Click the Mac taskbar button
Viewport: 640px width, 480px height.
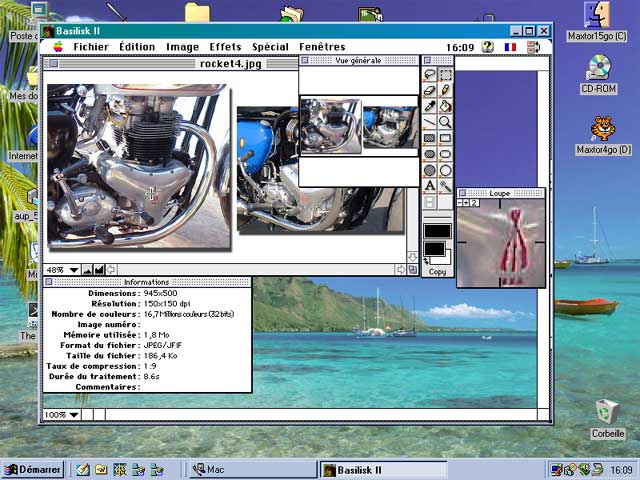tap(252, 470)
